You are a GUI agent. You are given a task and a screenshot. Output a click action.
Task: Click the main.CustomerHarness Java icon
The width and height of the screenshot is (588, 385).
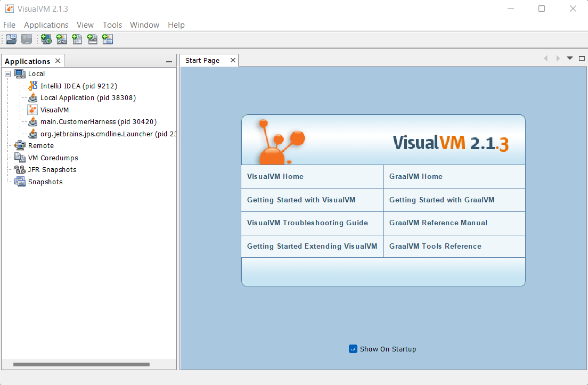point(33,122)
